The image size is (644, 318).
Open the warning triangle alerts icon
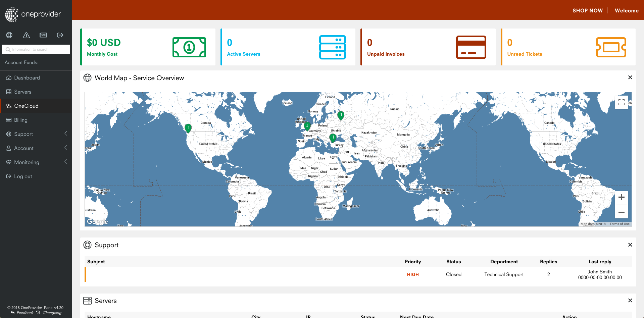tap(26, 35)
